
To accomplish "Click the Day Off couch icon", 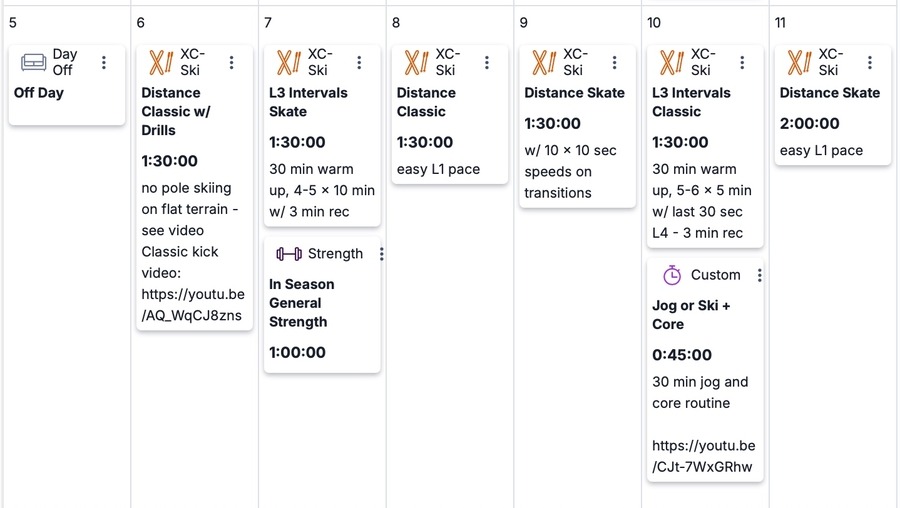I will 34,62.
